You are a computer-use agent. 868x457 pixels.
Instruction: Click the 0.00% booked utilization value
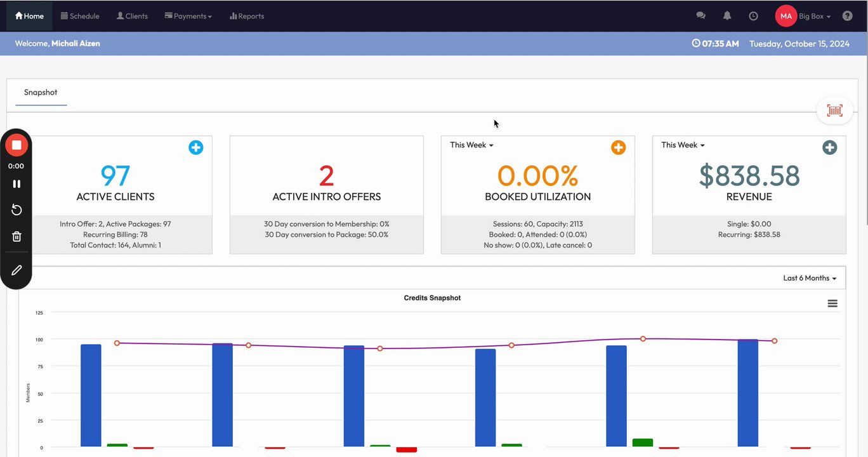(538, 176)
